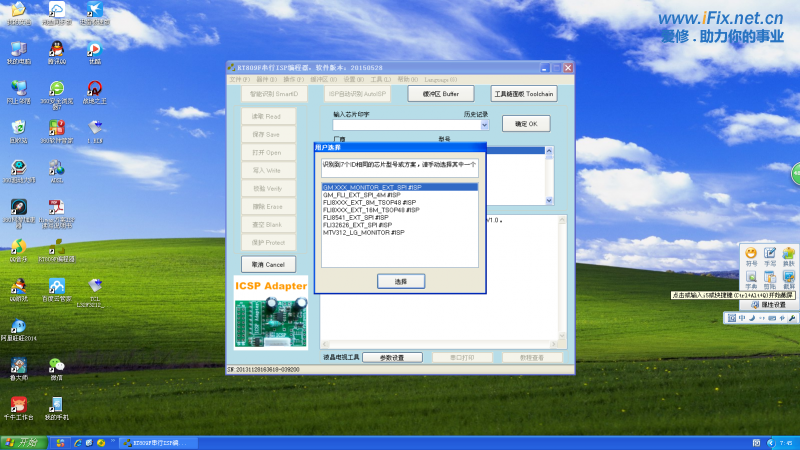Image resolution: width=800 pixels, height=450 pixels.
Task: Open the 属性设置 properties settings entry
Action: (x=768, y=305)
